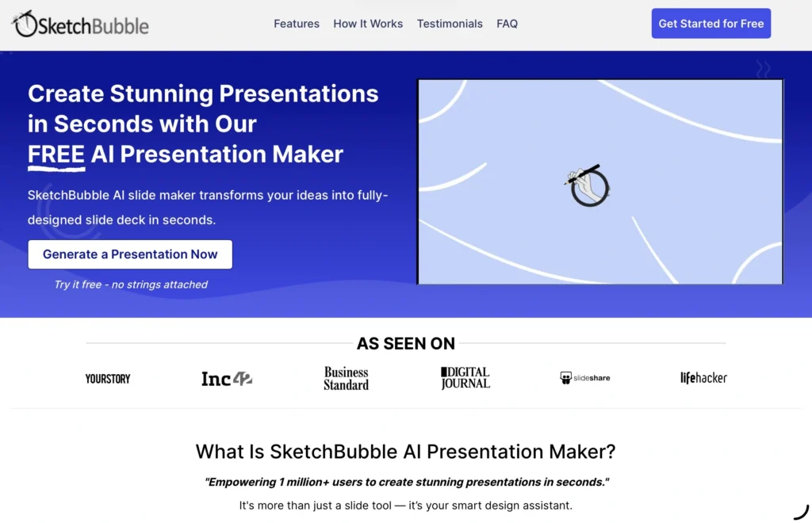Jump to the FAQ section

(x=507, y=24)
